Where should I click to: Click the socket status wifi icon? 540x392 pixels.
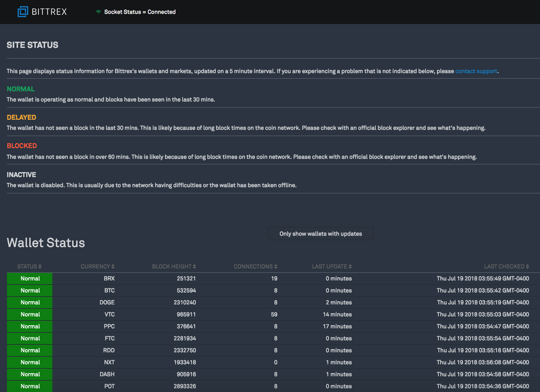pyautogui.click(x=98, y=12)
